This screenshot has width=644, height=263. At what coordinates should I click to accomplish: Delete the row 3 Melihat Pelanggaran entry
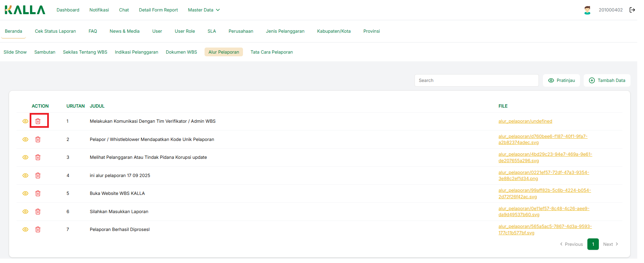38,157
